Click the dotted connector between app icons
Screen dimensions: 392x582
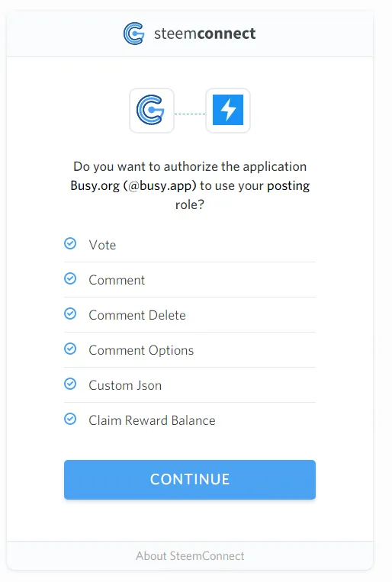click(x=190, y=114)
